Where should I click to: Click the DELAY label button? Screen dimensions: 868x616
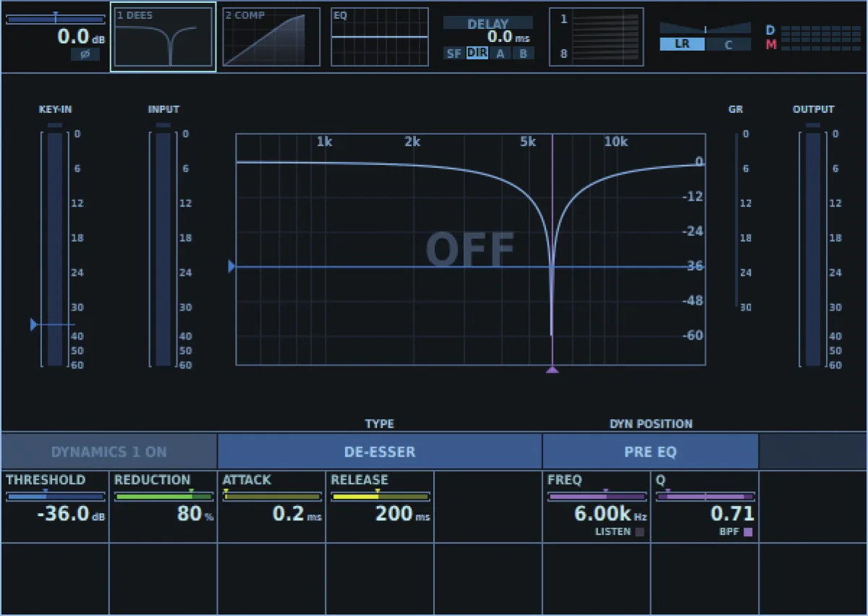click(x=488, y=23)
